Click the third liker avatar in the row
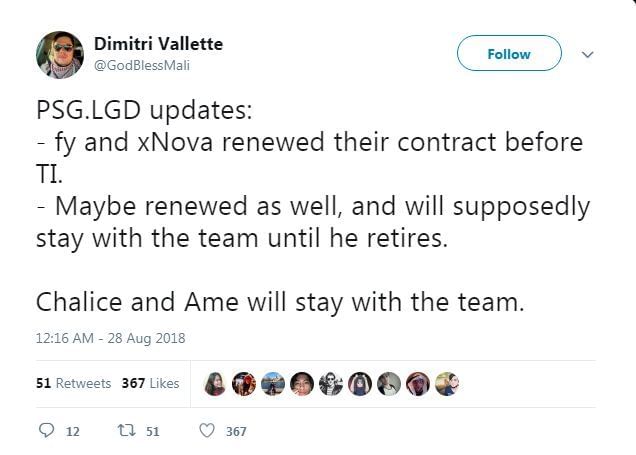The height and width of the screenshot is (455, 636). tap(272, 383)
